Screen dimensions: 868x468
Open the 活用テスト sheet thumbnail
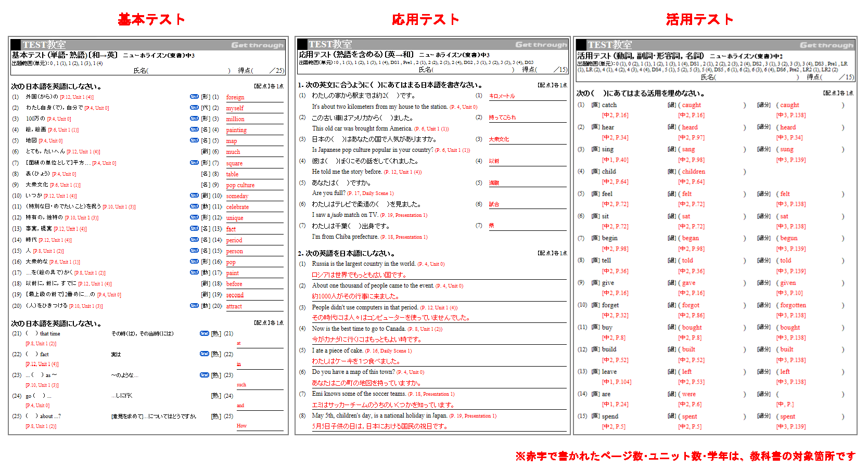point(715,236)
